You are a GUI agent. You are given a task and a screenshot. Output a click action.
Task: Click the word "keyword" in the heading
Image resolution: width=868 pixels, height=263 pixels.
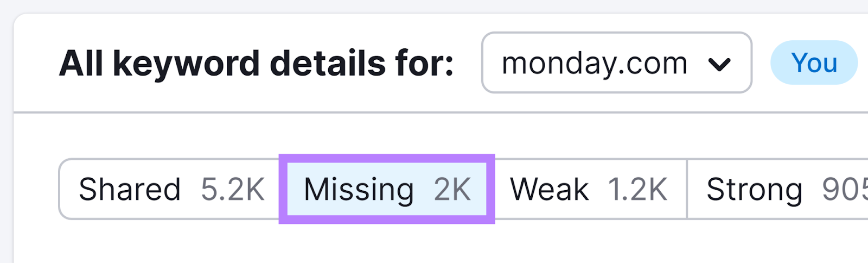click(186, 64)
